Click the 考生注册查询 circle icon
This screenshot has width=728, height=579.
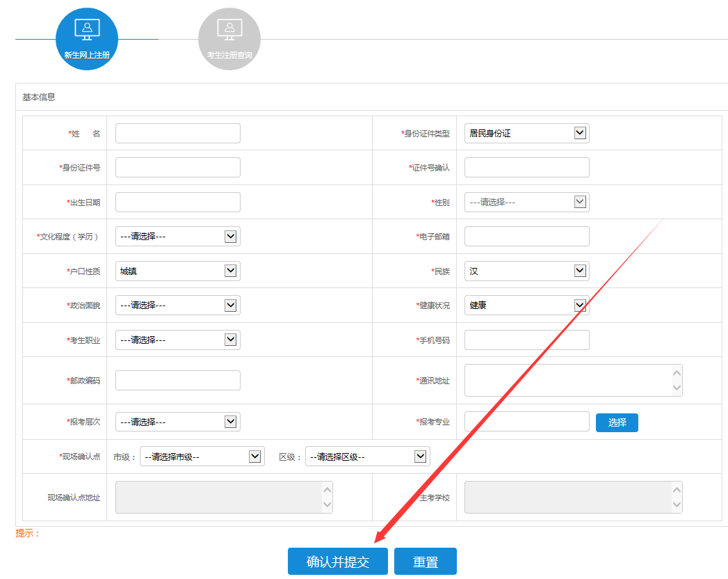(229, 39)
